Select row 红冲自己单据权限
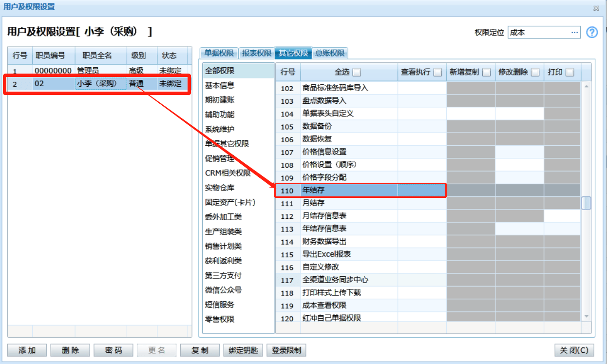 click(x=428, y=318)
